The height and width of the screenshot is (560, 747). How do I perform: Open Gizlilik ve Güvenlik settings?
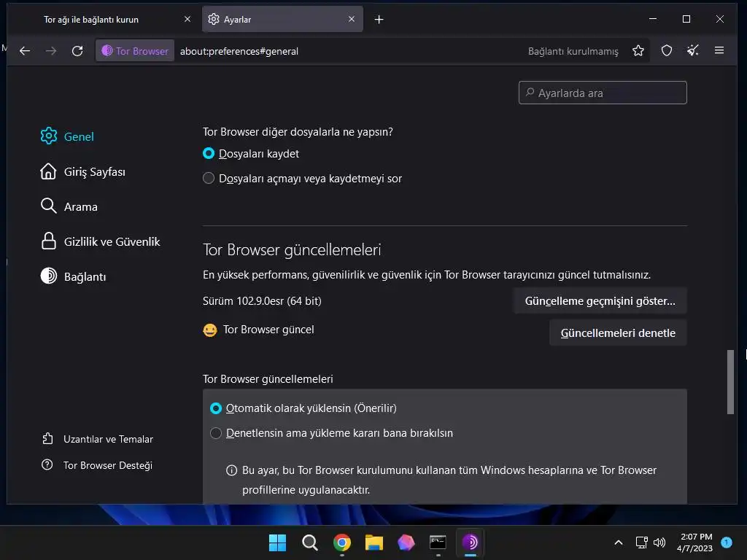[100, 241]
